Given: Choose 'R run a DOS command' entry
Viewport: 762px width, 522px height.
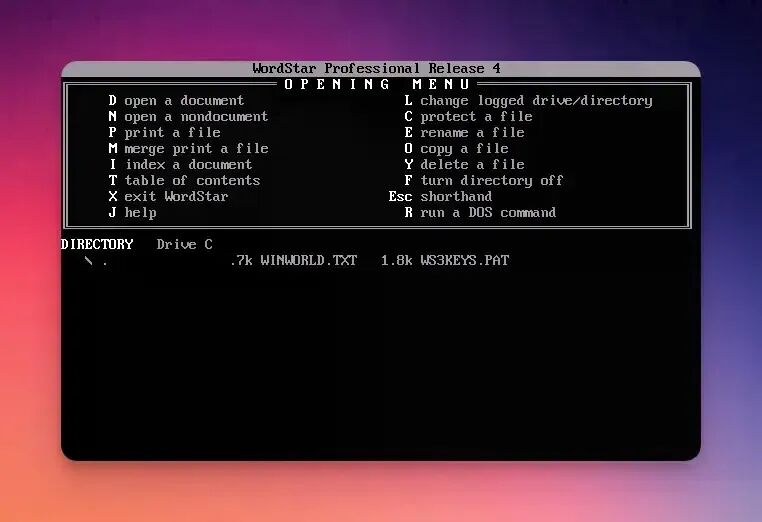Looking at the screenshot, I should pos(480,213).
